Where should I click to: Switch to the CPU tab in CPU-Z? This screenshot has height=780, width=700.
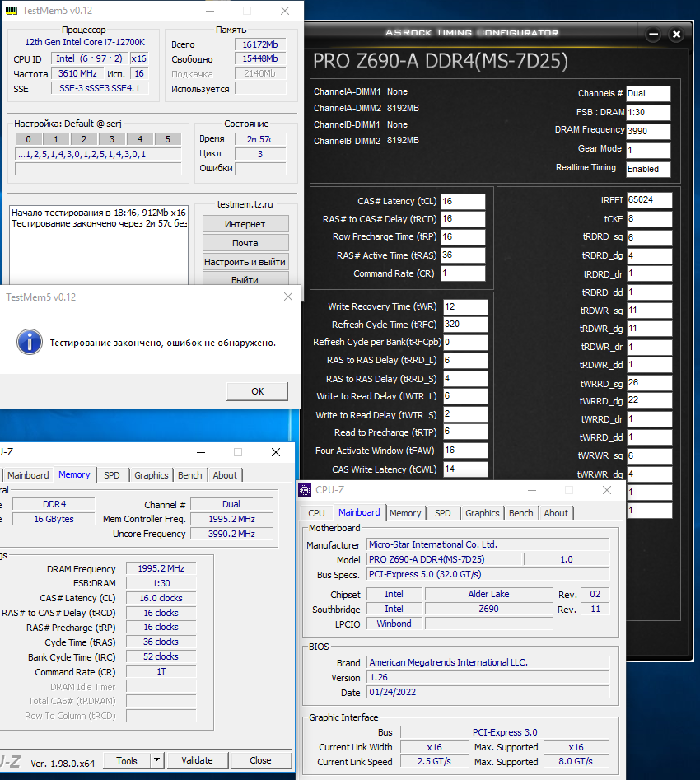click(316, 513)
